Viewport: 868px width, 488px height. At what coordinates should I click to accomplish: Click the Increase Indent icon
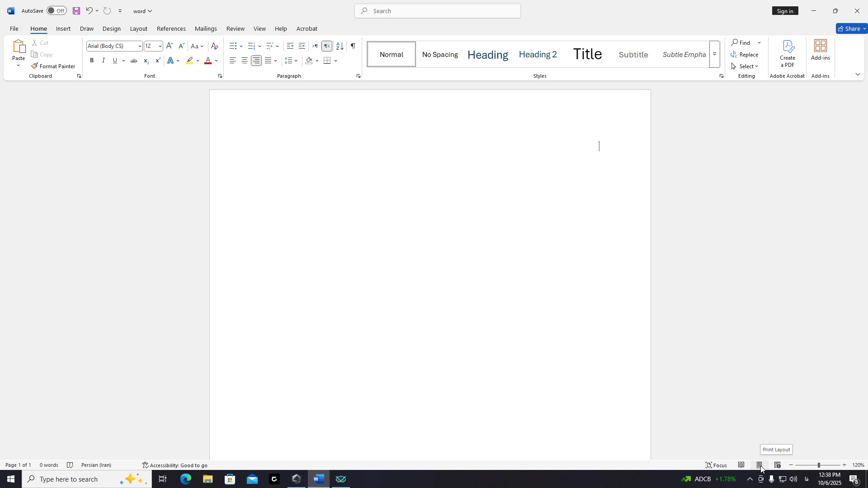(302, 46)
